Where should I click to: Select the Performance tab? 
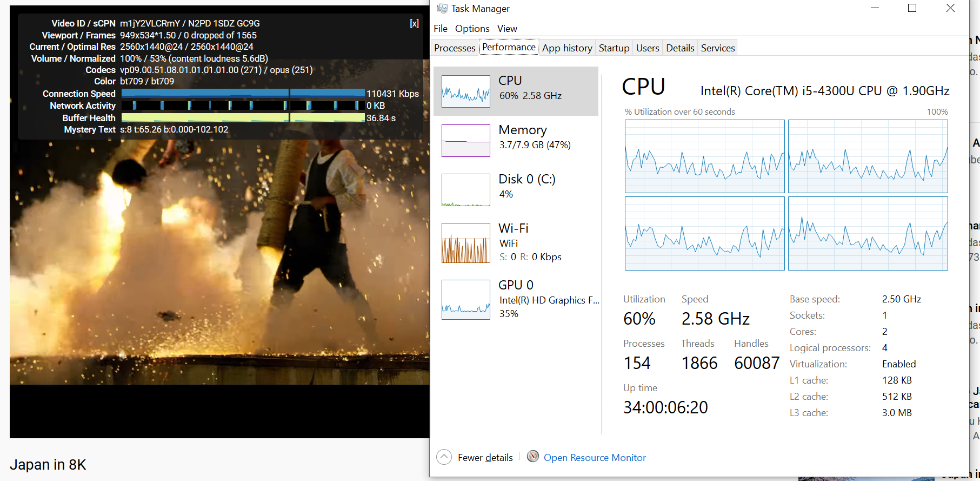[509, 47]
